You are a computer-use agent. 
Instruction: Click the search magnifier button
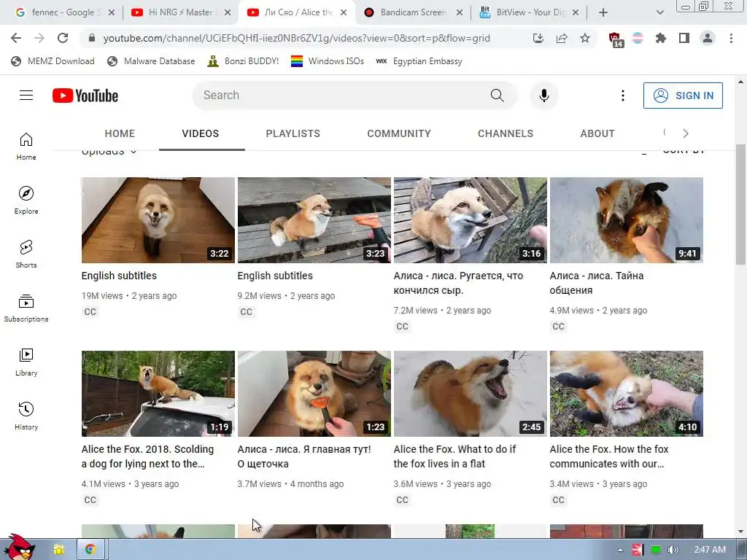click(x=497, y=96)
